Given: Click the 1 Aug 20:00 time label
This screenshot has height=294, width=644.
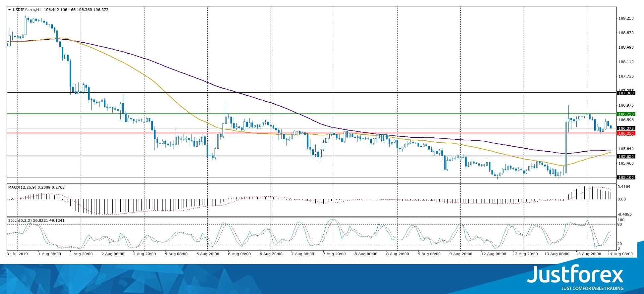Looking at the screenshot, I should point(81,254).
